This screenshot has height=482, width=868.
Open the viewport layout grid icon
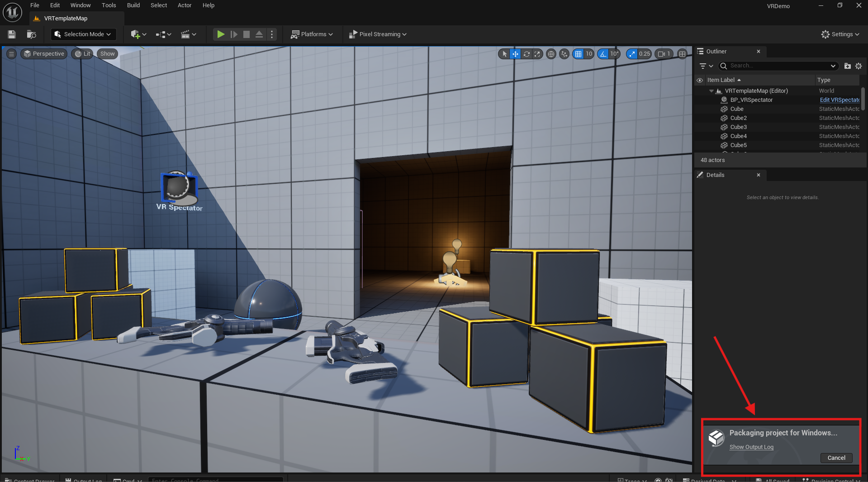tap(682, 54)
